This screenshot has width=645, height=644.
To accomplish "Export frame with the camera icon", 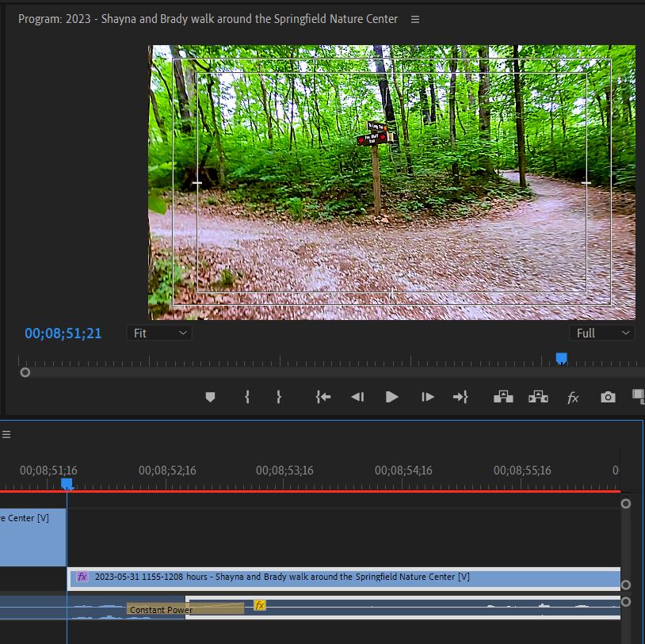I will coord(608,398).
